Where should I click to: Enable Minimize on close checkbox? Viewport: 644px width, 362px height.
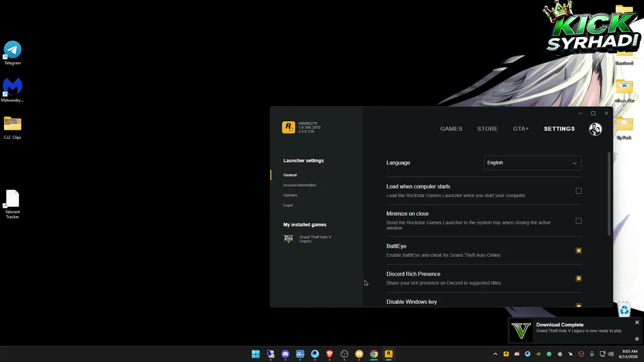[x=579, y=221]
